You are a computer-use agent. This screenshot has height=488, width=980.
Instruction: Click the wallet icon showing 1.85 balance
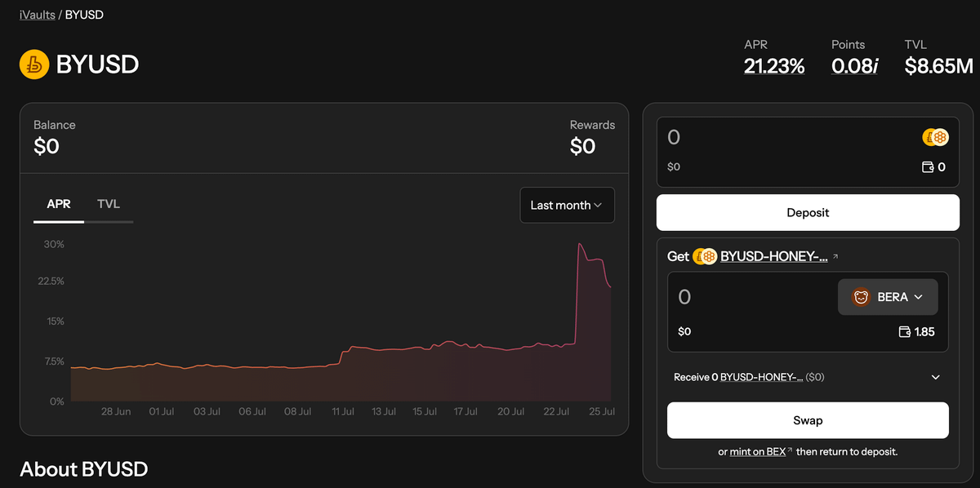coord(904,332)
